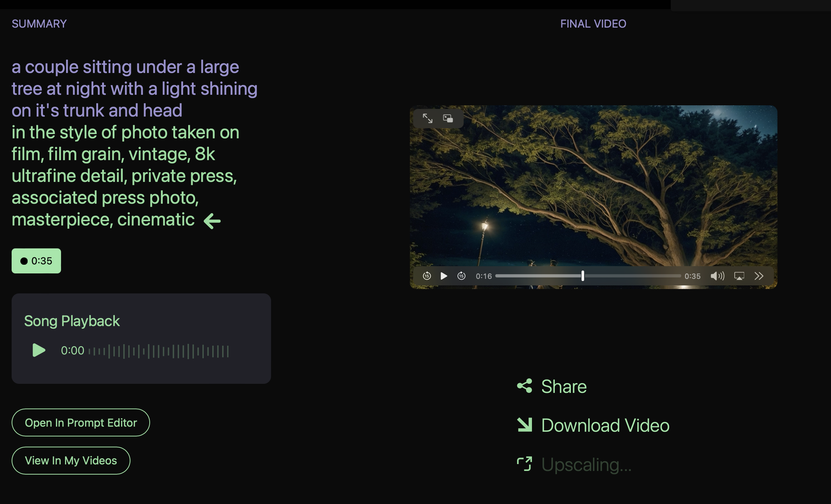This screenshot has height=504, width=831.
Task: Skip forward 15 seconds in the video
Action: click(461, 276)
